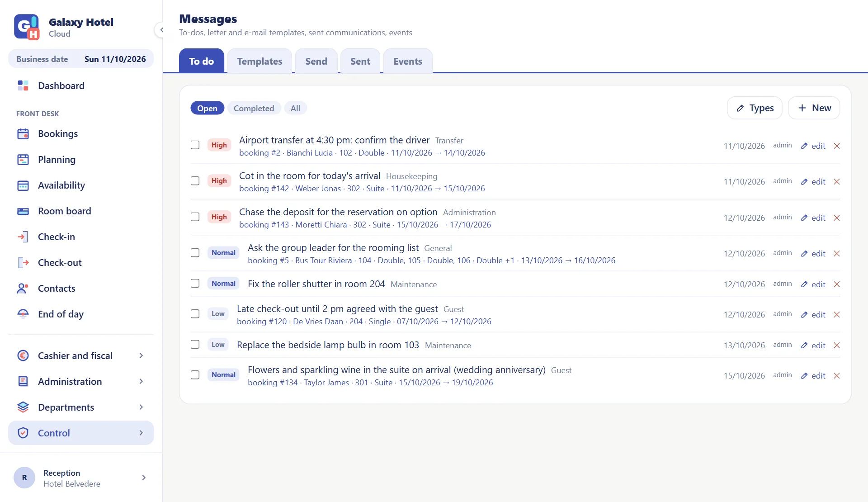Viewport: 868px width, 502px height.
Task: Delete the Airport transfer to-do with X
Action: (837, 146)
